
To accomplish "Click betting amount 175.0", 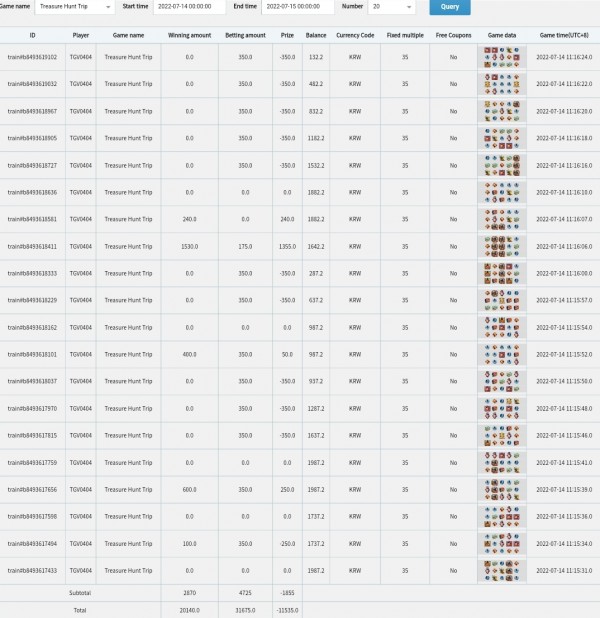I will click(x=245, y=246).
